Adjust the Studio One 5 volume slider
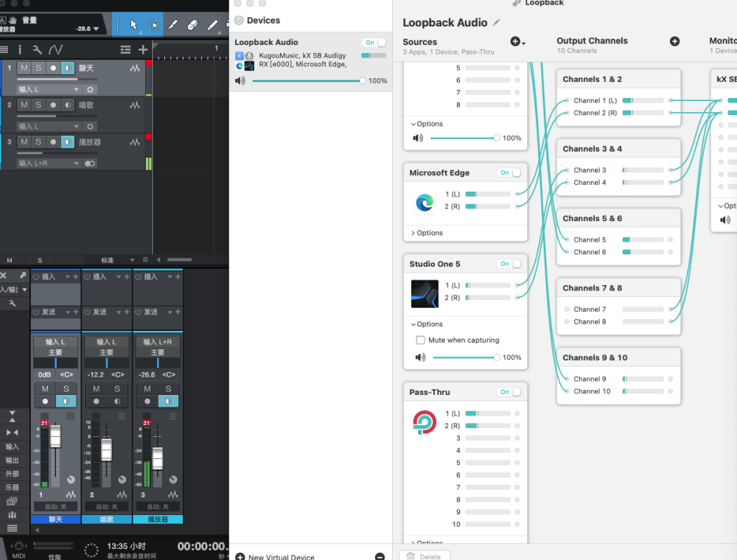Screen dimensions: 737x560 click(465, 357)
